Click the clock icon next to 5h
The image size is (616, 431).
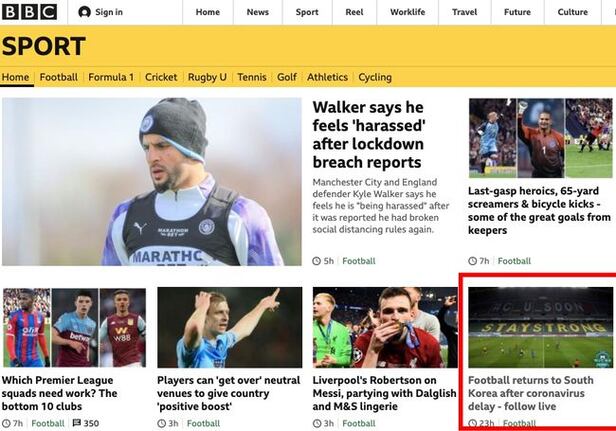(x=317, y=261)
